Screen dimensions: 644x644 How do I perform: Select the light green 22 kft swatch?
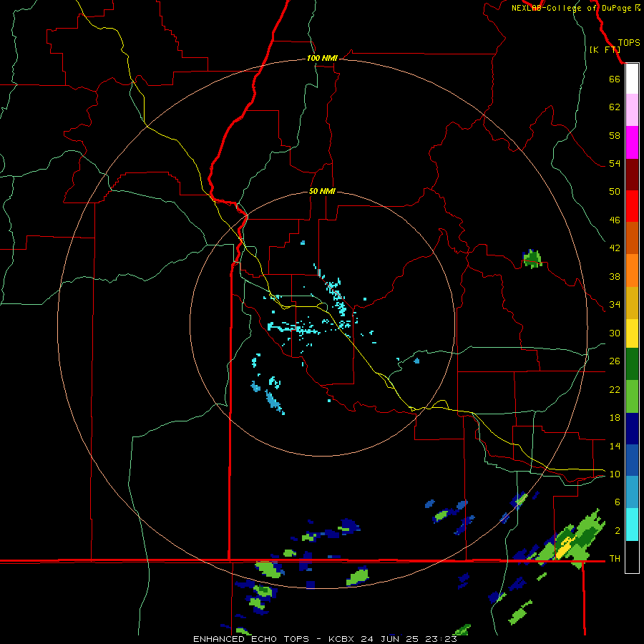click(632, 396)
